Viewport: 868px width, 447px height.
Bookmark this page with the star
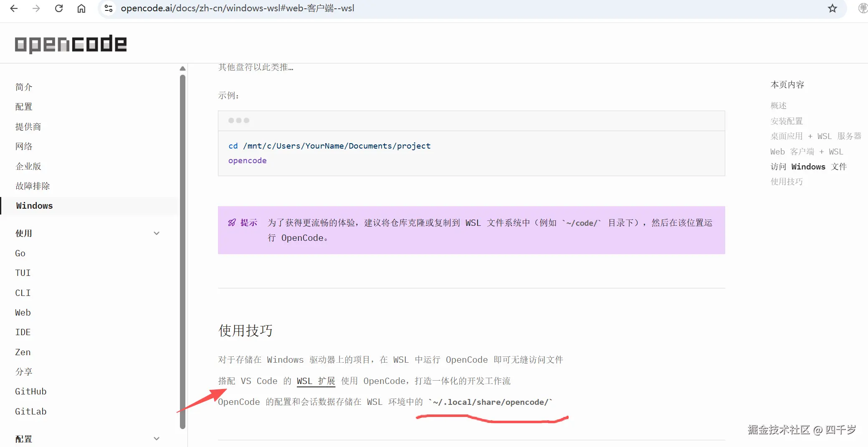click(832, 8)
